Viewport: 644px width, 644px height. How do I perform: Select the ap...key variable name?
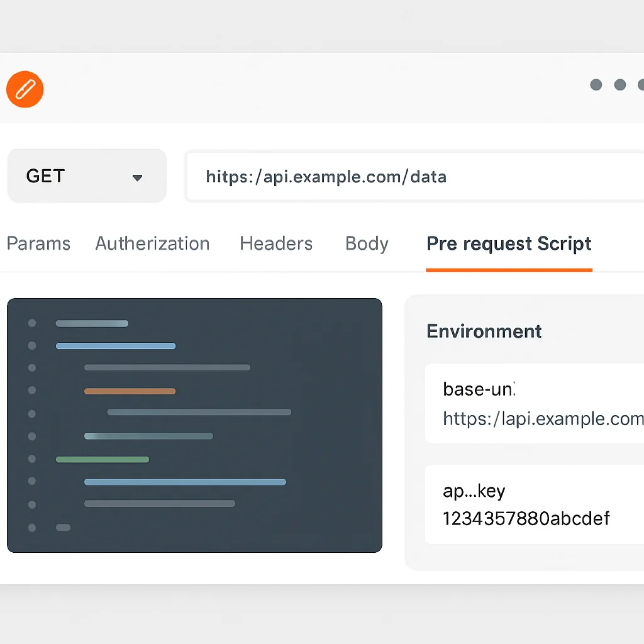pyautogui.click(x=474, y=491)
